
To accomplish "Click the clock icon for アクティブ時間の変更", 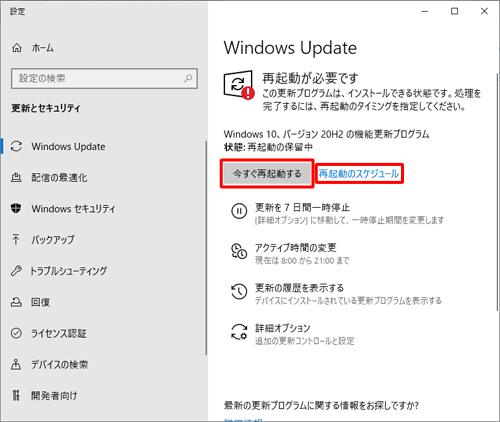I will [239, 251].
